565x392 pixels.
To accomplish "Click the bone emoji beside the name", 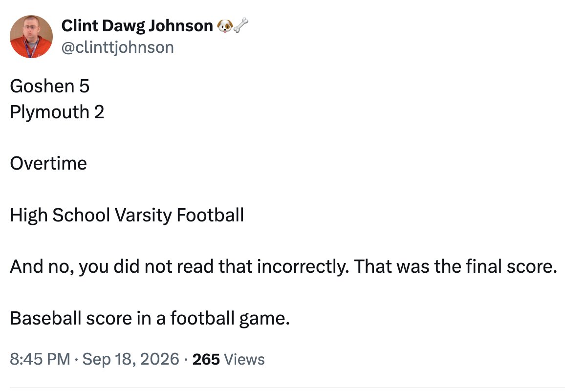I will pos(240,25).
